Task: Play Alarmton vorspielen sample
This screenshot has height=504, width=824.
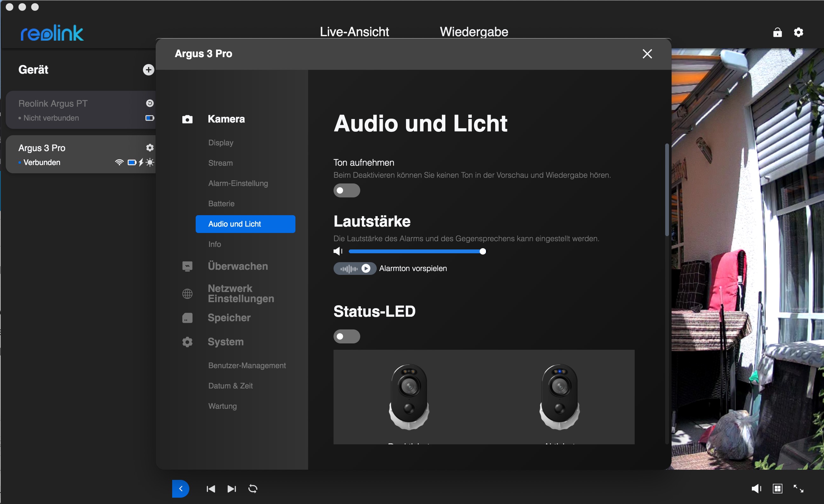Action: (366, 269)
